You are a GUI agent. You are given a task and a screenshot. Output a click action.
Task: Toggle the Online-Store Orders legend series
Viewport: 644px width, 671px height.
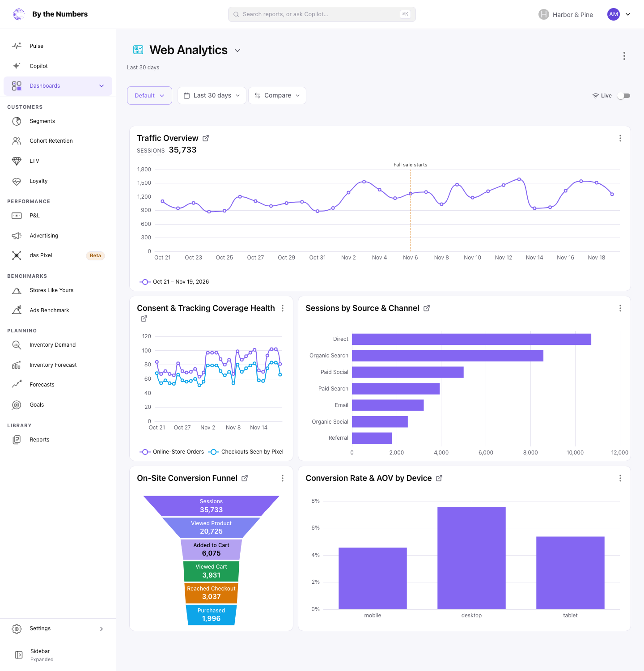pos(172,452)
